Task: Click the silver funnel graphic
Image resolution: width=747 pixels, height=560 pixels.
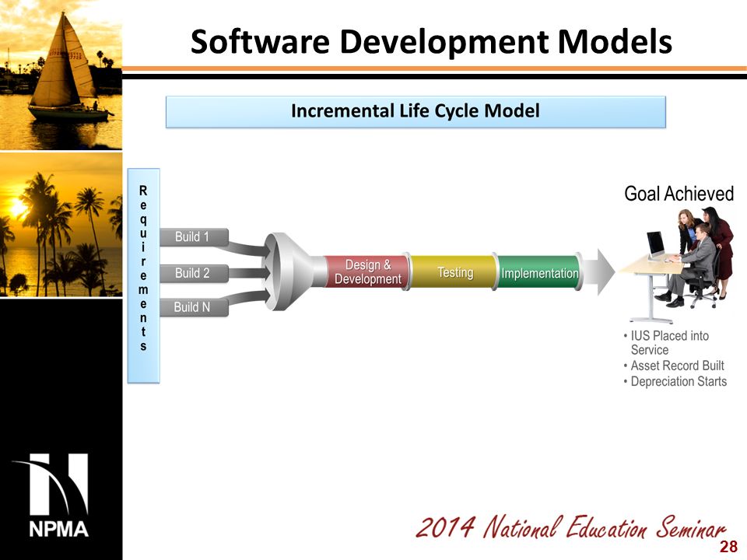Action: click(294, 272)
